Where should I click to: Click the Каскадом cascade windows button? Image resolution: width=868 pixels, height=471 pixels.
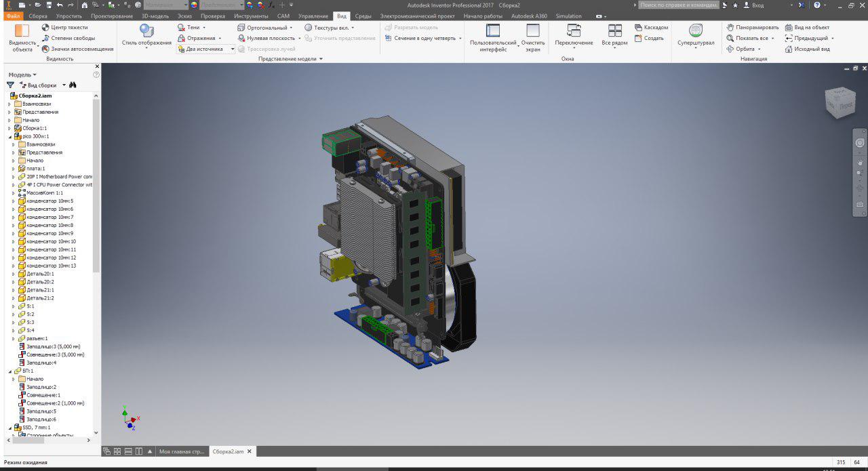point(651,28)
